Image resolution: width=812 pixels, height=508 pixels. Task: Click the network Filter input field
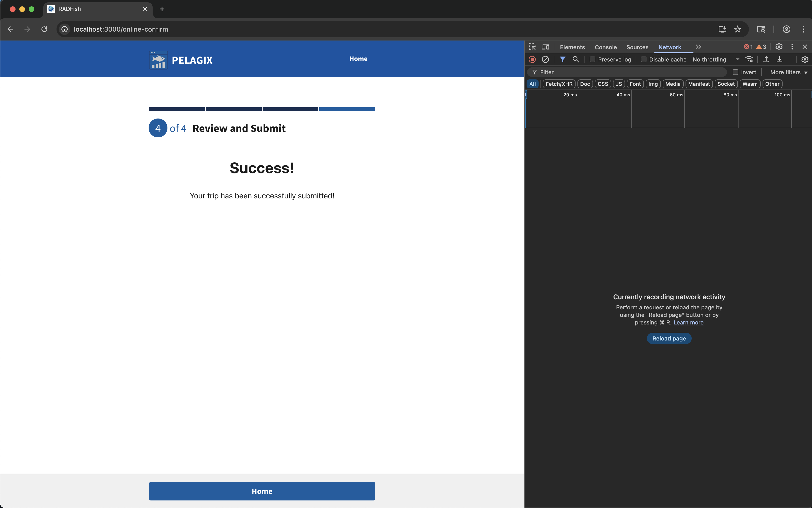coord(627,72)
